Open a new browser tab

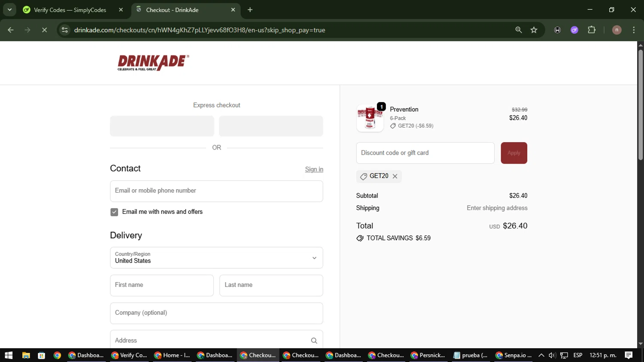point(250,10)
